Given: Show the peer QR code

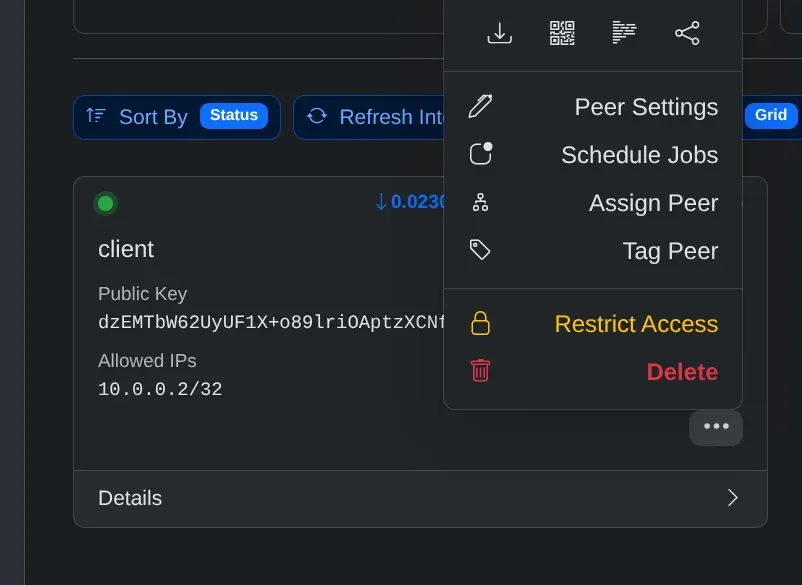Looking at the screenshot, I should (562, 34).
